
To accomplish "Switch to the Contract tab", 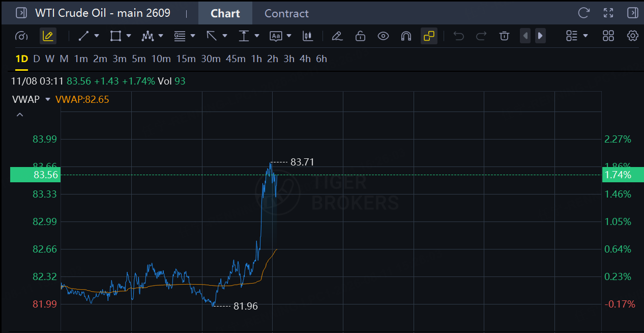I will click(286, 13).
